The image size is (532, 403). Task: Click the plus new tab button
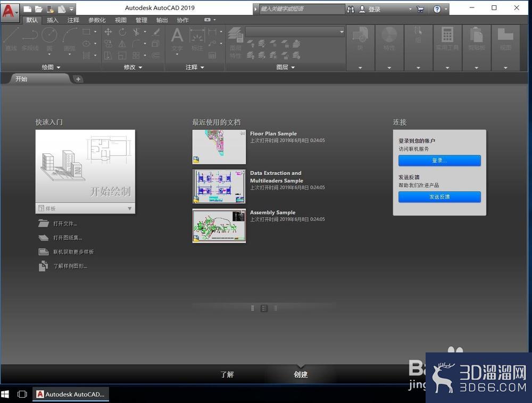point(78,79)
